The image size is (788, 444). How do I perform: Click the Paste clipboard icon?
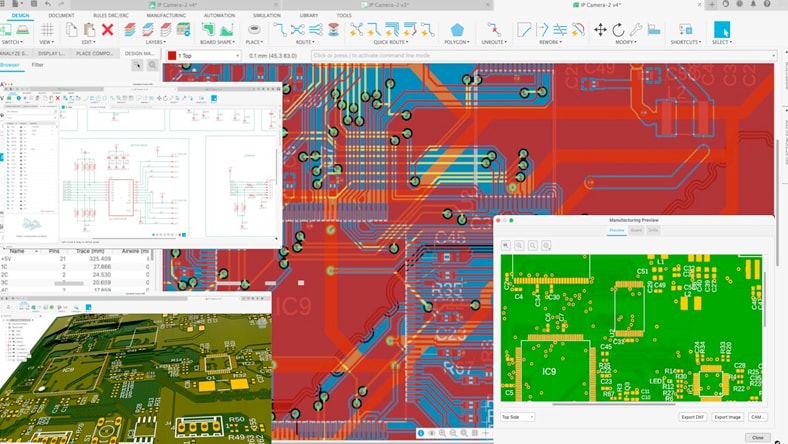point(89,30)
